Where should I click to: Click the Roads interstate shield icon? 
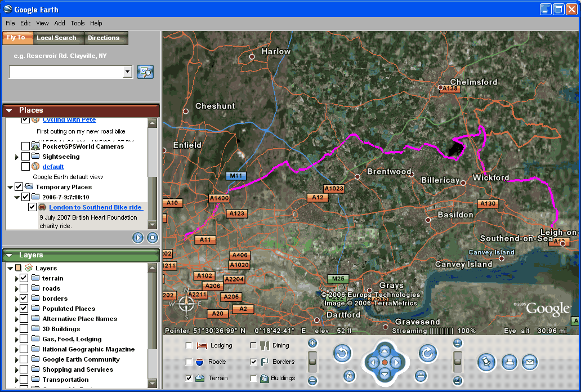click(x=200, y=362)
